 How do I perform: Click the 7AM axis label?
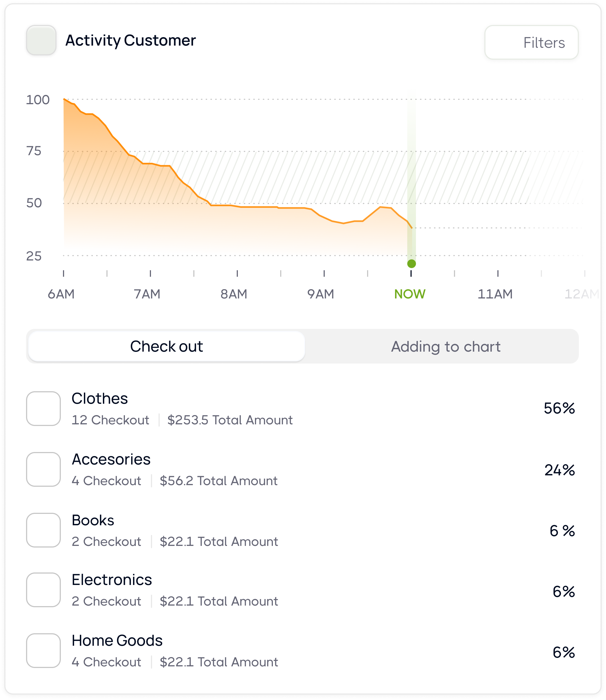pyautogui.click(x=147, y=294)
